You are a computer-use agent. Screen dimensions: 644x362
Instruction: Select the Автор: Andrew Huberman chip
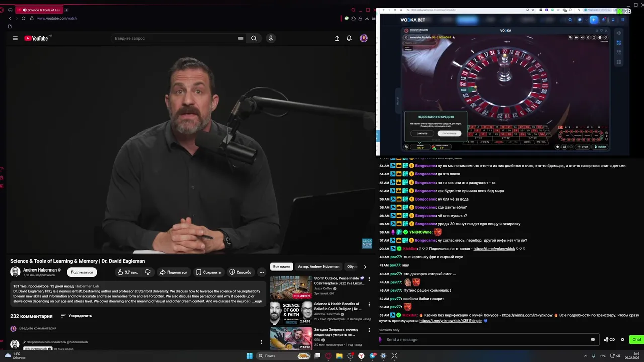[318, 267]
